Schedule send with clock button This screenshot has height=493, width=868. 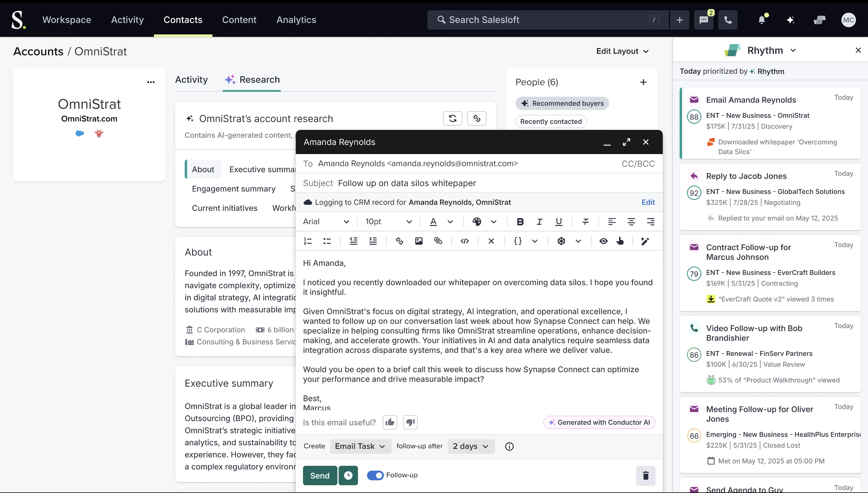click(x=348, y=475)
